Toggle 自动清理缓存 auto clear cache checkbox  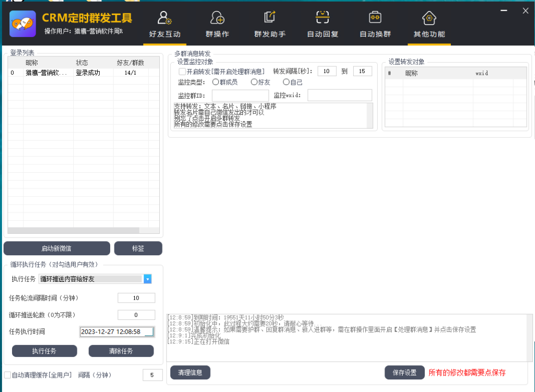pyautogui.click(x=7, y=375)
